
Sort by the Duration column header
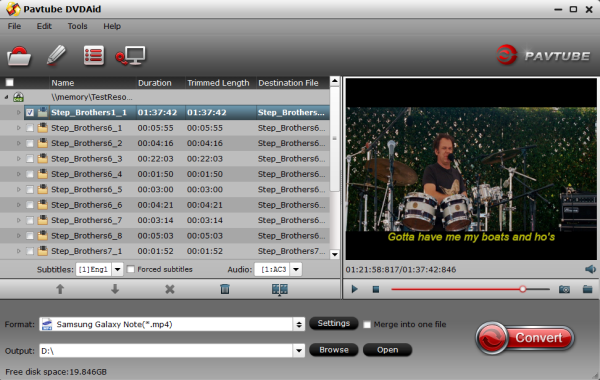[x=160, y=83]
